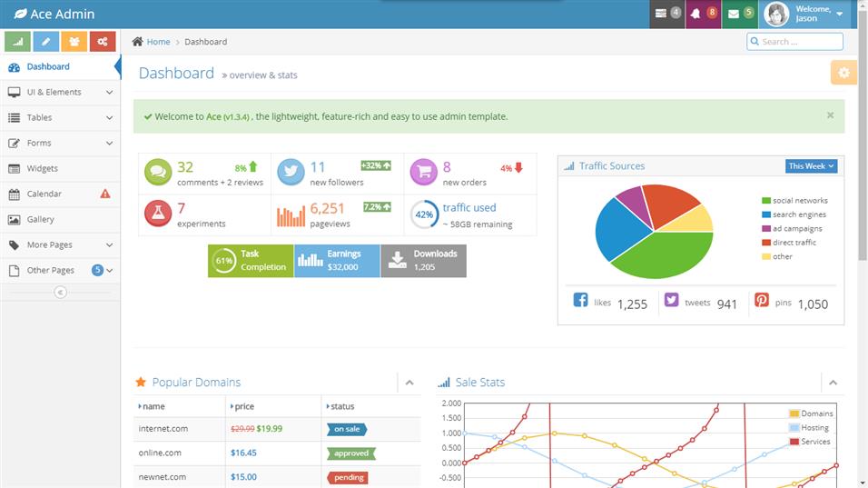The width and height of the screenshot is (868, 488).
Task: Click the Earnings $32,000 button
Action: coord(337,260)
